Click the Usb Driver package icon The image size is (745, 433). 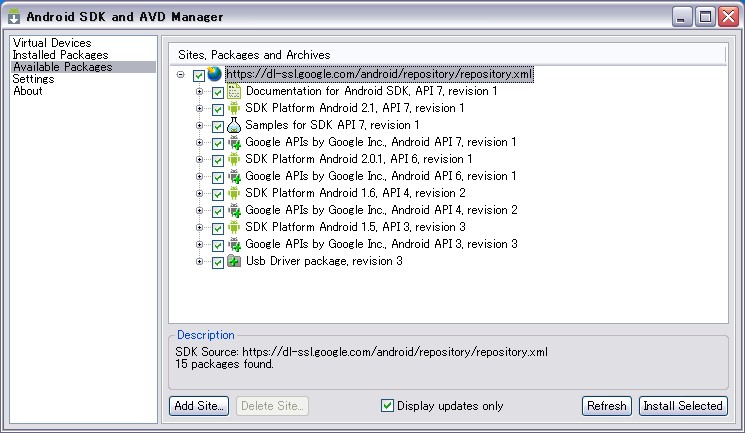click(234, 262)
